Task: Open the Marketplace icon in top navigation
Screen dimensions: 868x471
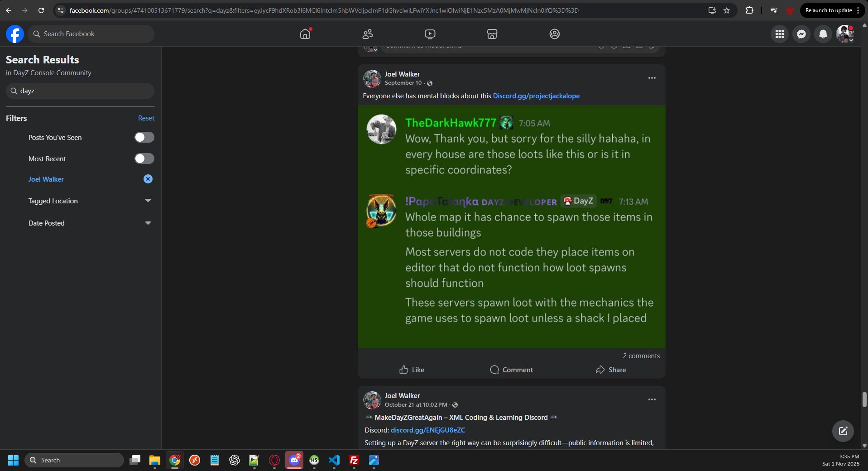Action: click(492, 34)
